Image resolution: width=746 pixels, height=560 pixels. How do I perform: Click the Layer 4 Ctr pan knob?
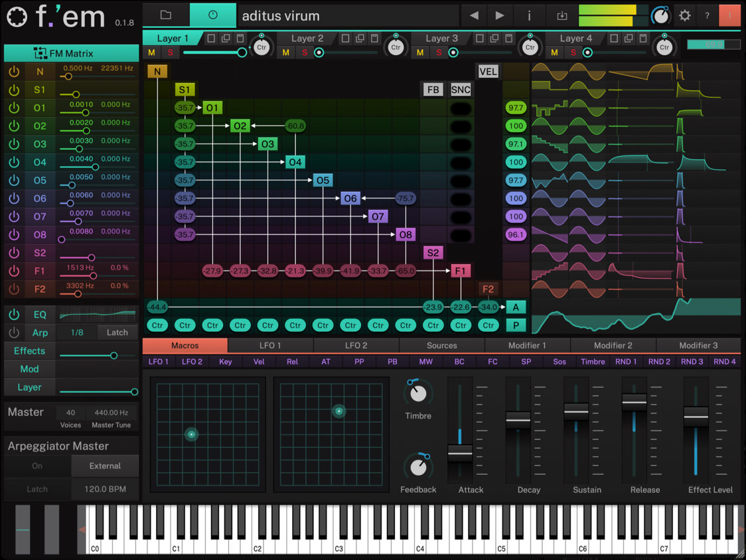coord(664,46)
